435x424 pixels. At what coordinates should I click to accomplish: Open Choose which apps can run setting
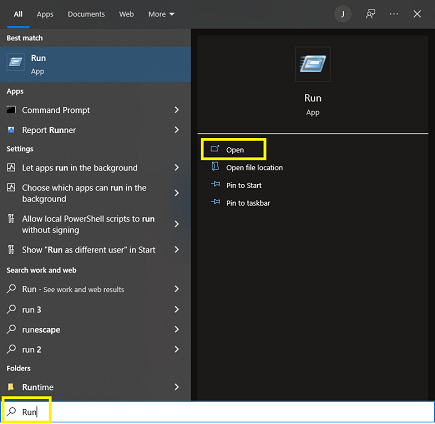pos(95,193)
